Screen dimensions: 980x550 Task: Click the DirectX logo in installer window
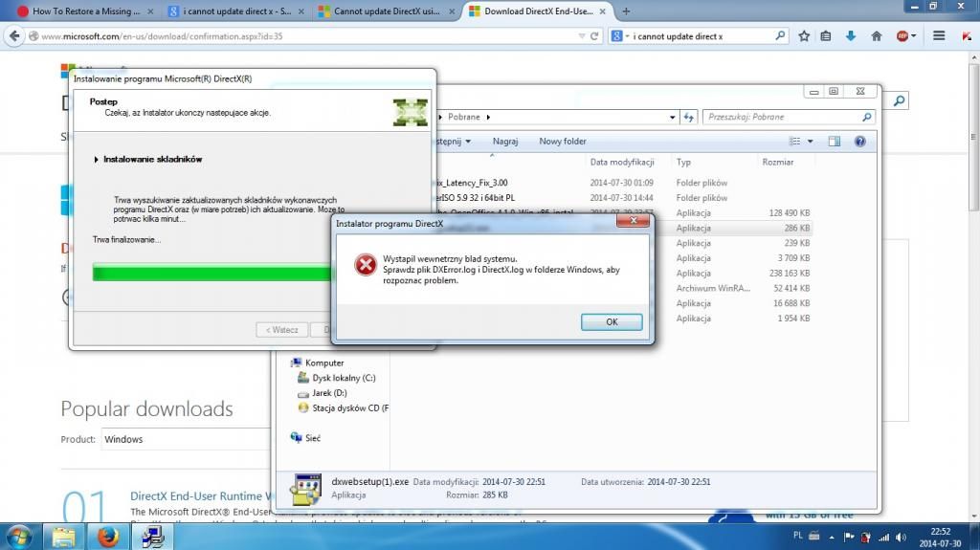click(411, 112)
